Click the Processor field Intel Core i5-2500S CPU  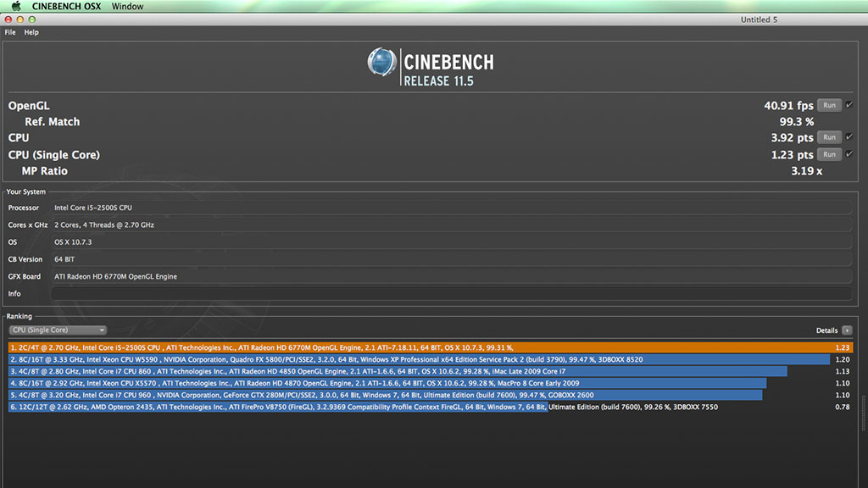[x=452, y=208]
